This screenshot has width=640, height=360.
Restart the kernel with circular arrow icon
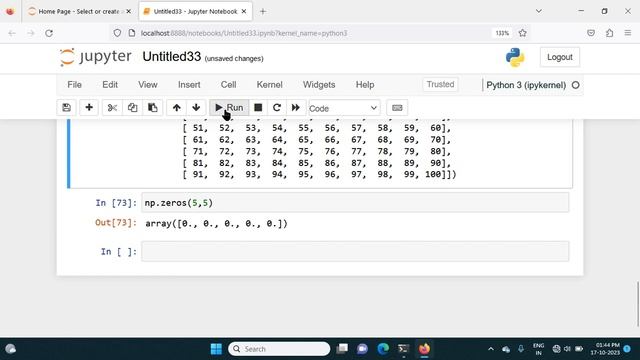click(277, 108)
